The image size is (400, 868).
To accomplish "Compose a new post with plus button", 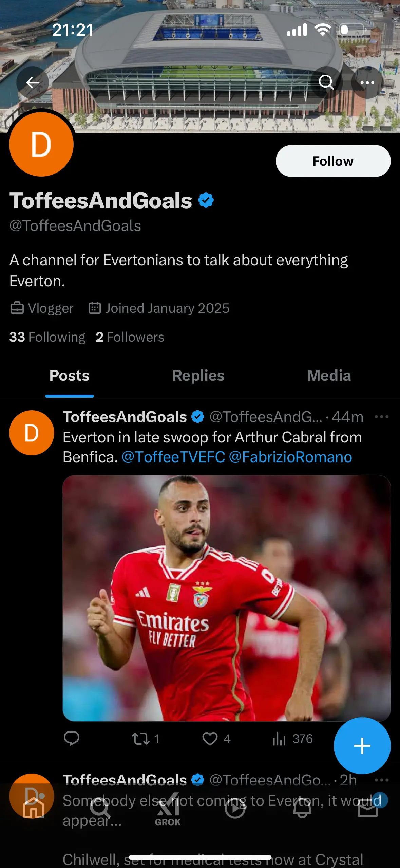I will pos(362,746).
